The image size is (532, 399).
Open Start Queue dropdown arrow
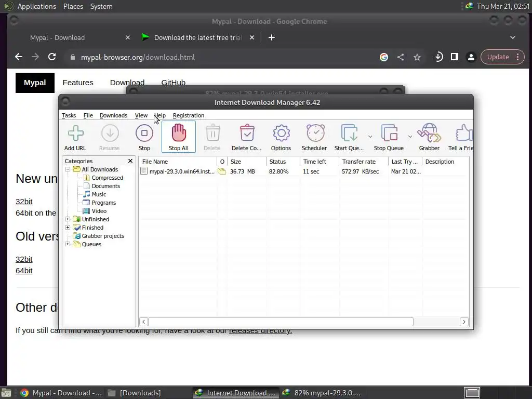coord(370,137)
